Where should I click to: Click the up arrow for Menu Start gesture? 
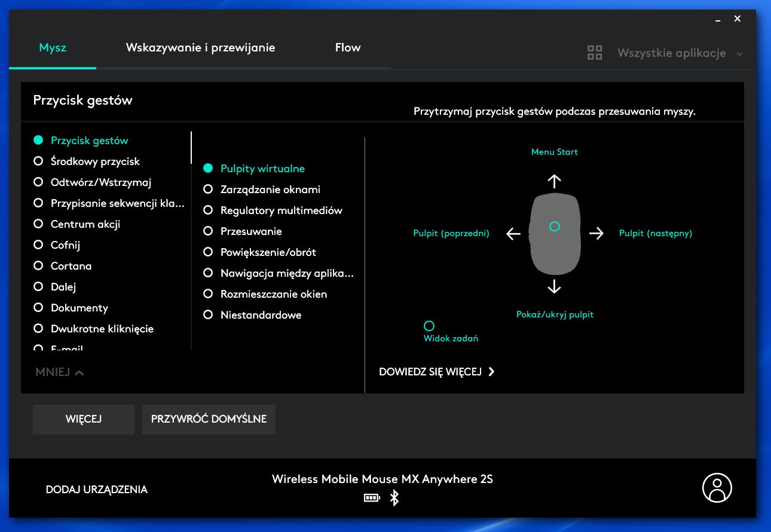(x=554, y=181)
